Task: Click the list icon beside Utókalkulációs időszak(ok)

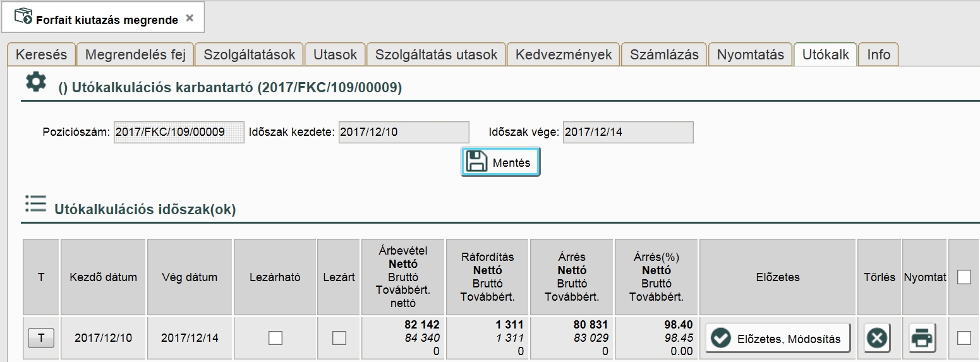Action: 35,203
